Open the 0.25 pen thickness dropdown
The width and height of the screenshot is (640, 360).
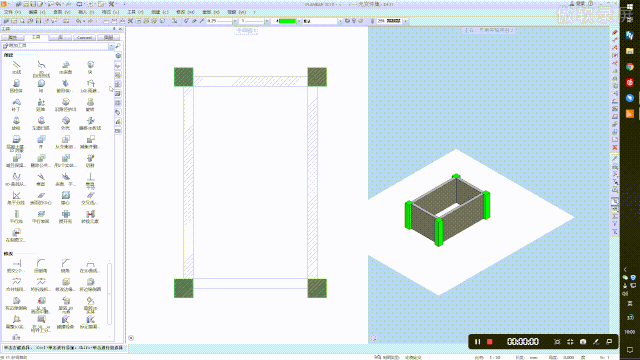(x=235, y=21)
